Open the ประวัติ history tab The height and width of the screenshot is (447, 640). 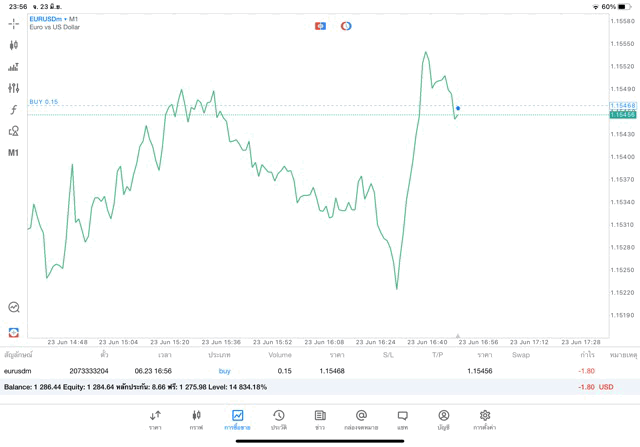point(279,420)
